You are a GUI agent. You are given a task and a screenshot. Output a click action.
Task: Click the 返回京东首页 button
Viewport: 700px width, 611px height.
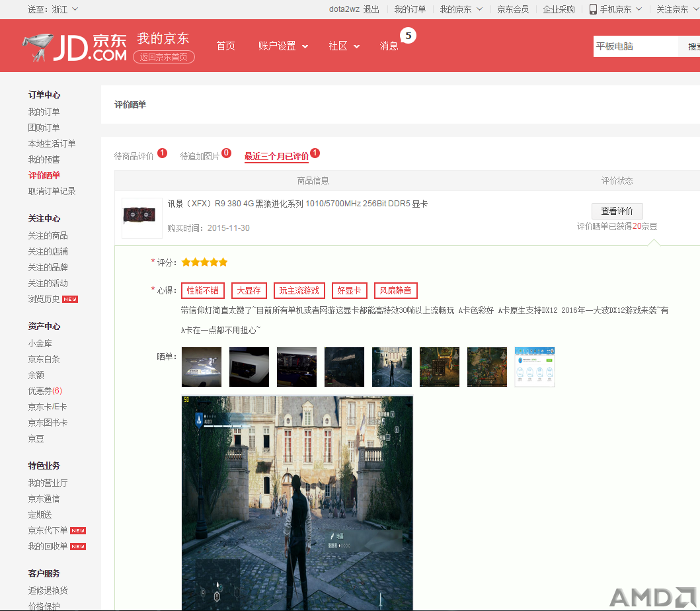164,57
